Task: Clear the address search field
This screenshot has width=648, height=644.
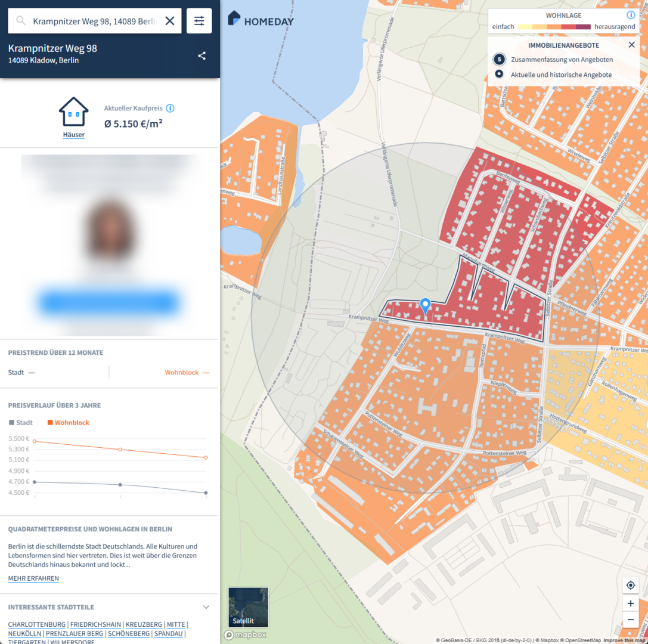Action: click(170, 21)
